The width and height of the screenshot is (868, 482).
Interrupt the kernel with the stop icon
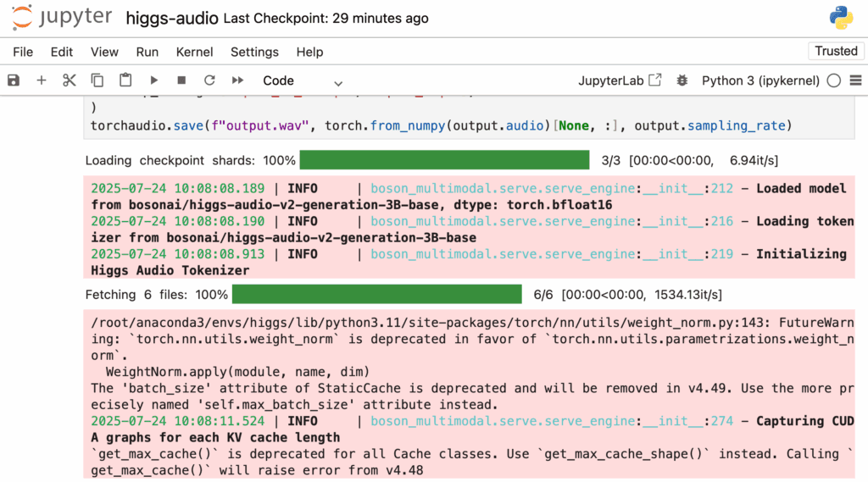pos(181,80)
